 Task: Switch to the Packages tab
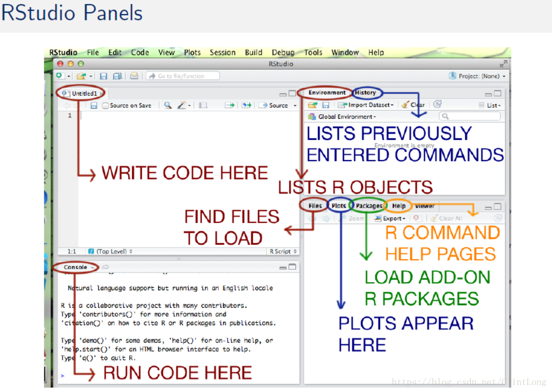[369, 206]
